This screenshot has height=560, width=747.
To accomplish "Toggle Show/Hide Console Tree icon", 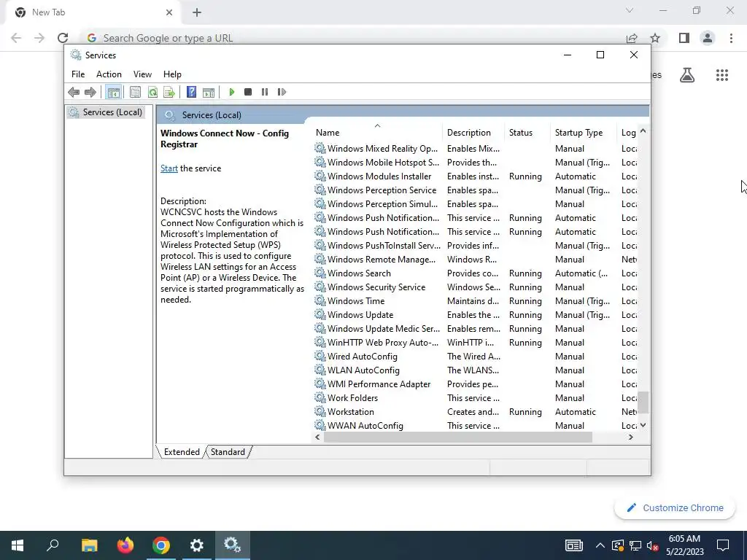I will (x=113, y=92).
